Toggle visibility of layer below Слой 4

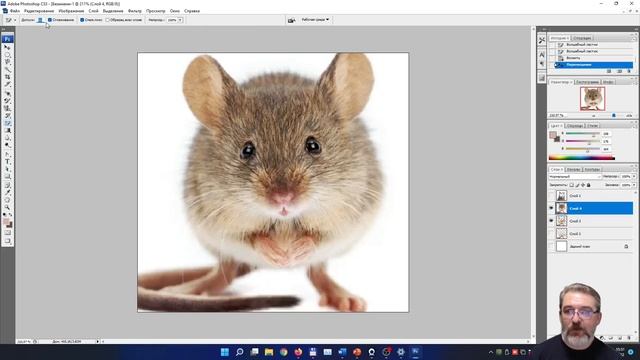click(x=551, y=221)
